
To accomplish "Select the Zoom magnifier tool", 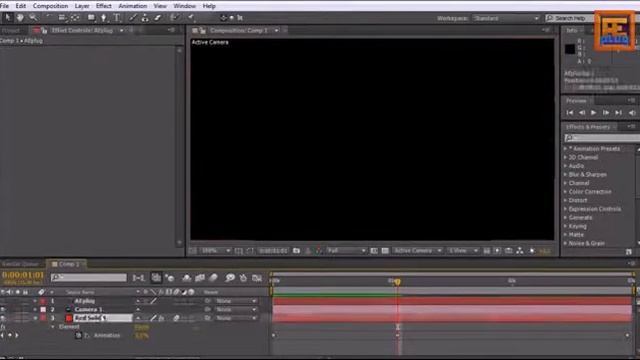I will pos(33,18).
